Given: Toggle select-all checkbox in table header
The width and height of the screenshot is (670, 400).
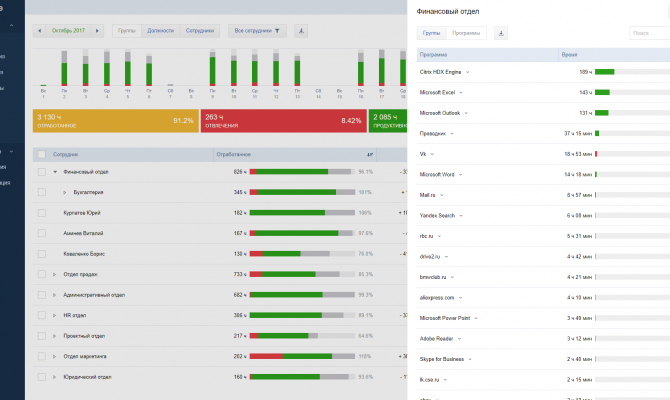Looking at the screenshot, I should (41, 155).
